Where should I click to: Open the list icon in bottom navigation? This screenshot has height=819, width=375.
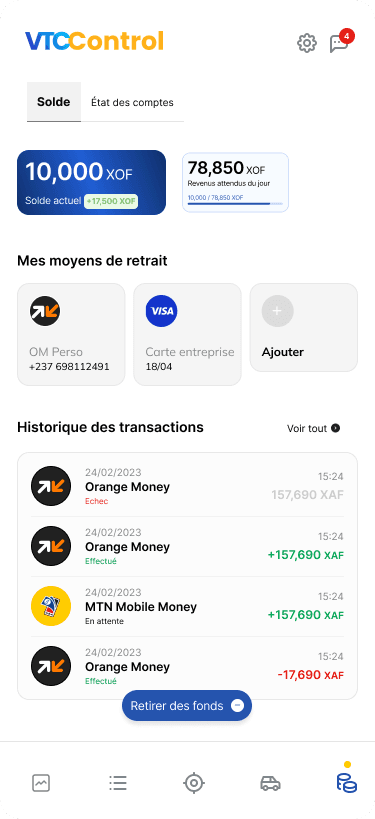tap(118, 783)
